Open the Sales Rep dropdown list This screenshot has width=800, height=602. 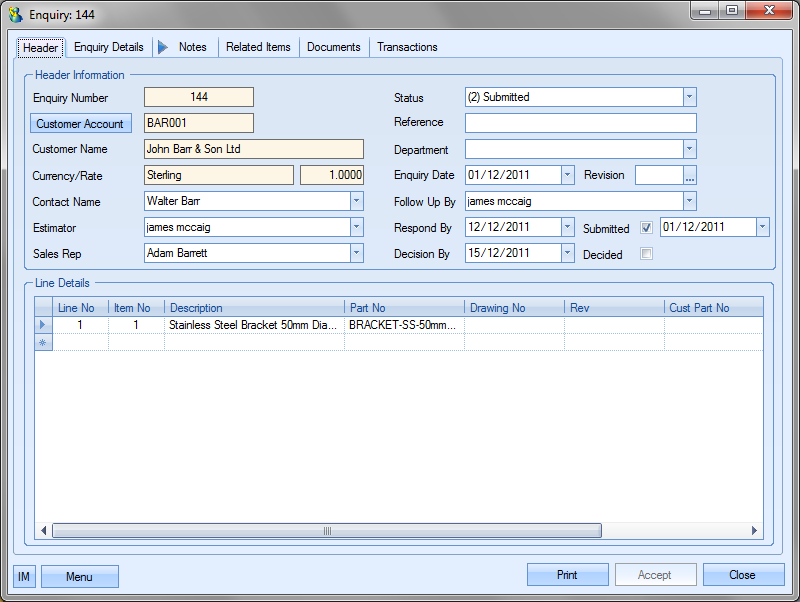pyautogui.click(x=356, y=253)
